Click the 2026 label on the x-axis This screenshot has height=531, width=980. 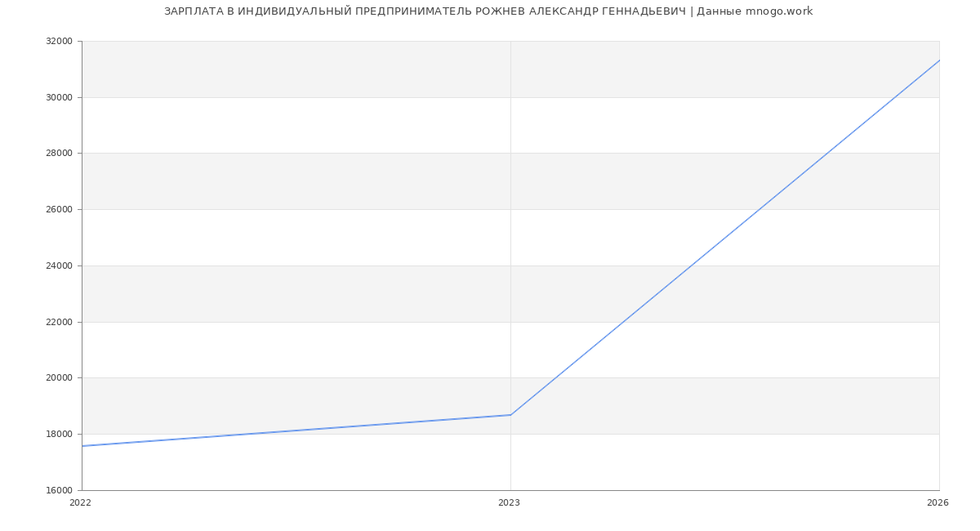(x=938, y=503)
